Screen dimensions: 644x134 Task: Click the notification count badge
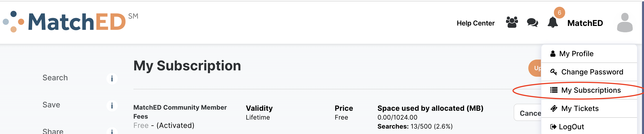(560, 13)
